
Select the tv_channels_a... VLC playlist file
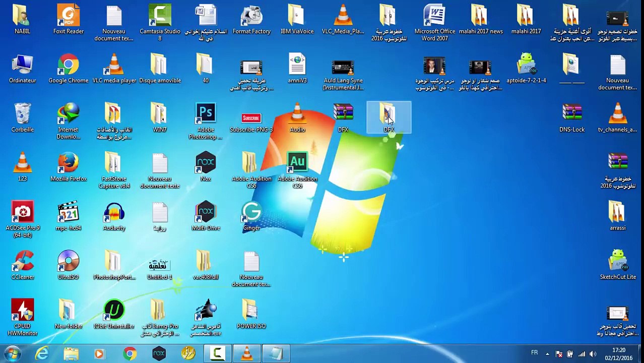[x=618, y=117]
